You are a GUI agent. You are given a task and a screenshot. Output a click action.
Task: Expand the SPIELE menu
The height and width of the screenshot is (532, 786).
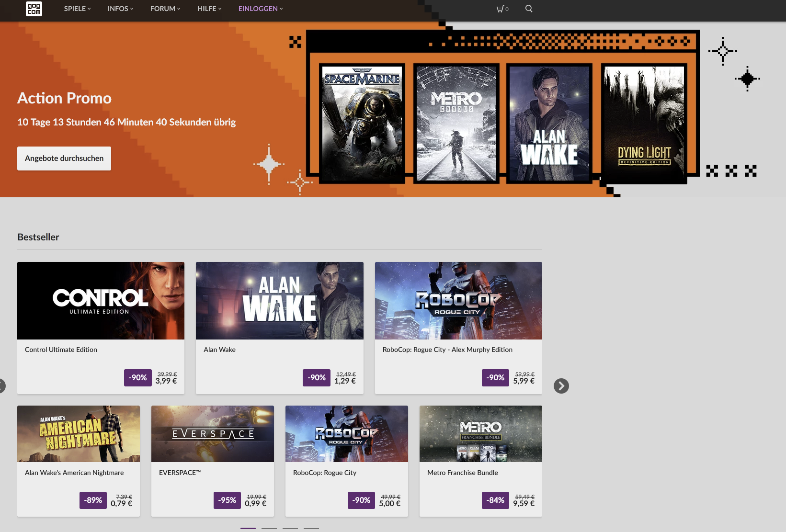[77, 9]
